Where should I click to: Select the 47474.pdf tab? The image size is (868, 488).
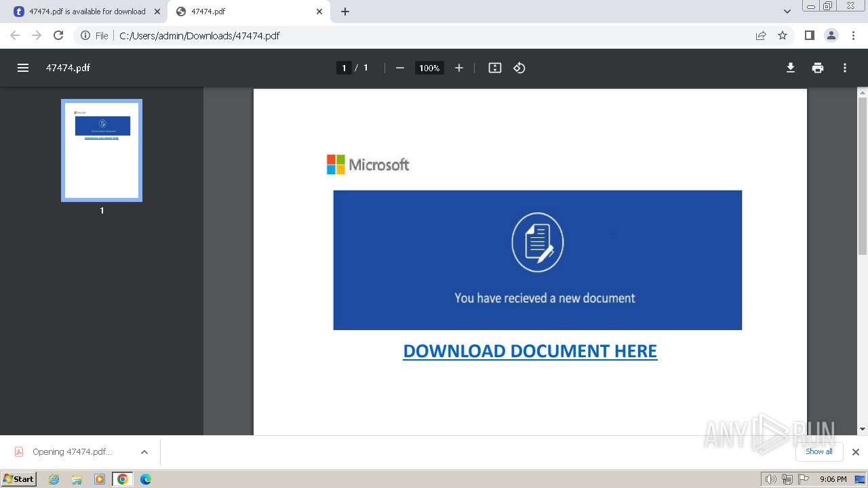[x=250, y=12]
